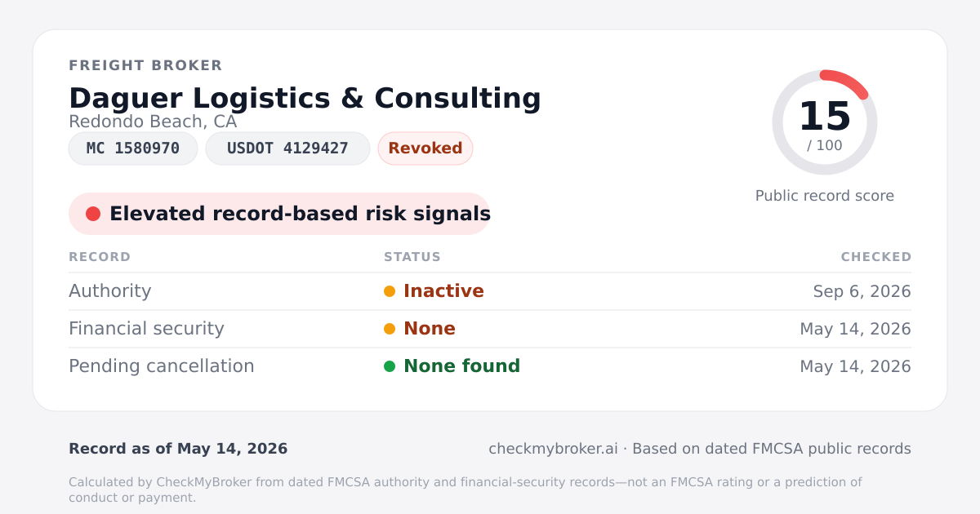Open the Elevated record-based risk signals banner
This screenshot has width=980, height=514.
tap(279, 214)
